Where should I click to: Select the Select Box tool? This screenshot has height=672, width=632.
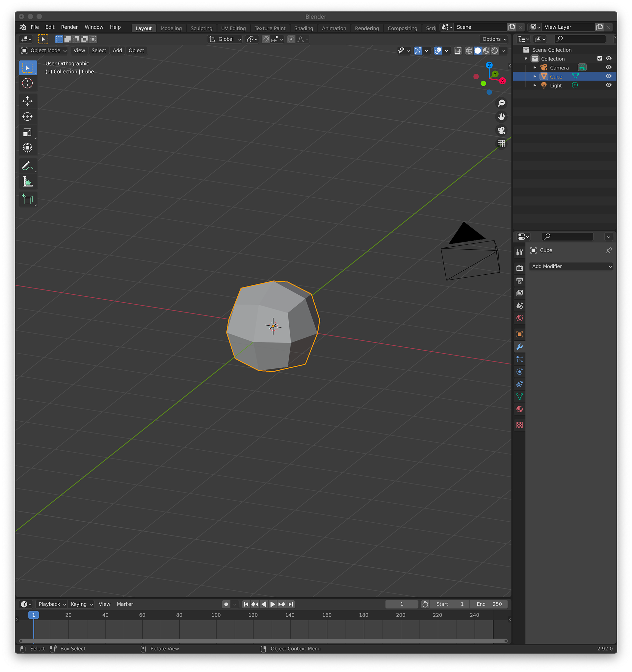pyautogui.click(x=27, y=68)
